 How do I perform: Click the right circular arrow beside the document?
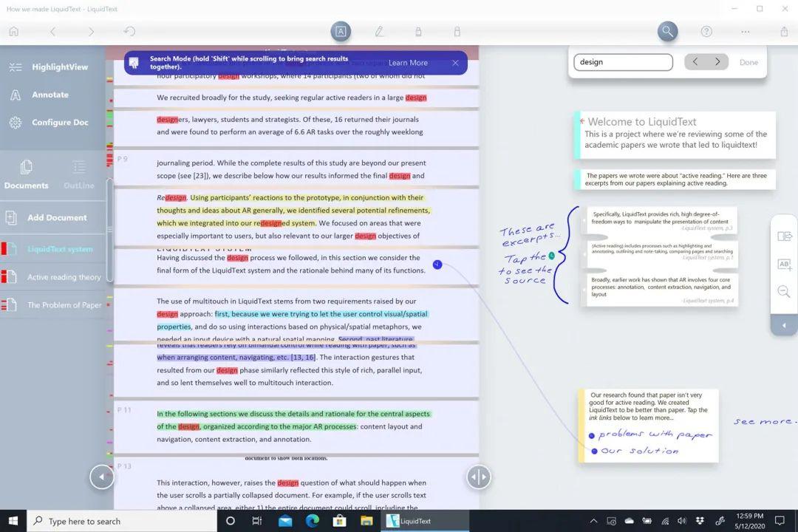(479, 477)
